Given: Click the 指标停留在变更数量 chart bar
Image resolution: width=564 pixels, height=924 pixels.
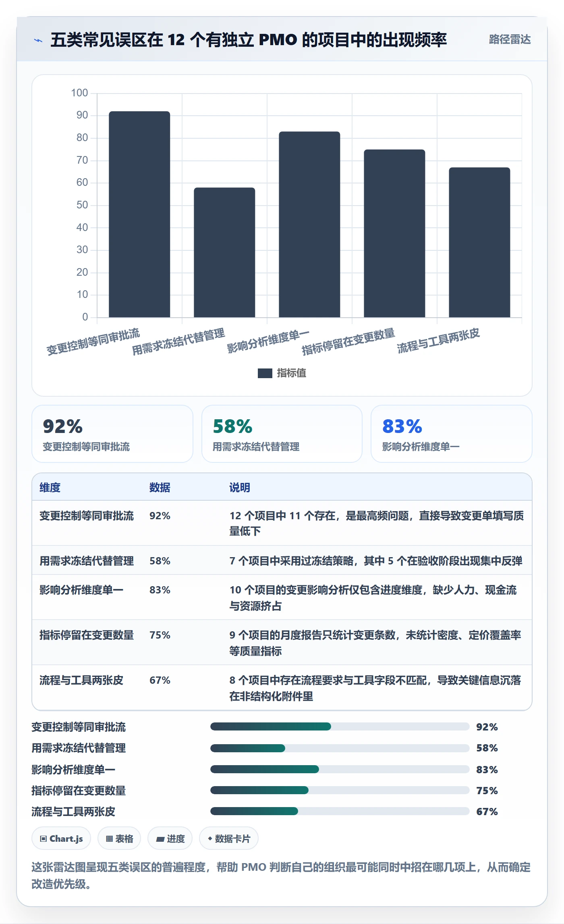Looking at the screenshot, I should click(394, 233).
